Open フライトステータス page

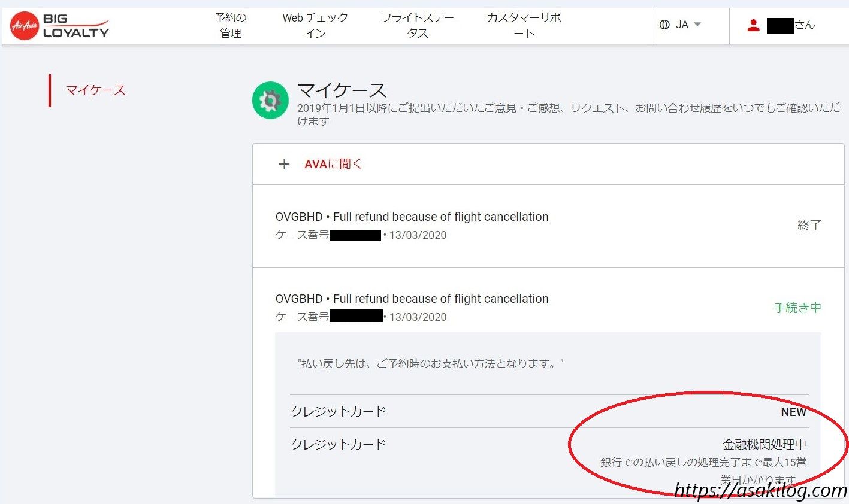[x=418, y=26]
